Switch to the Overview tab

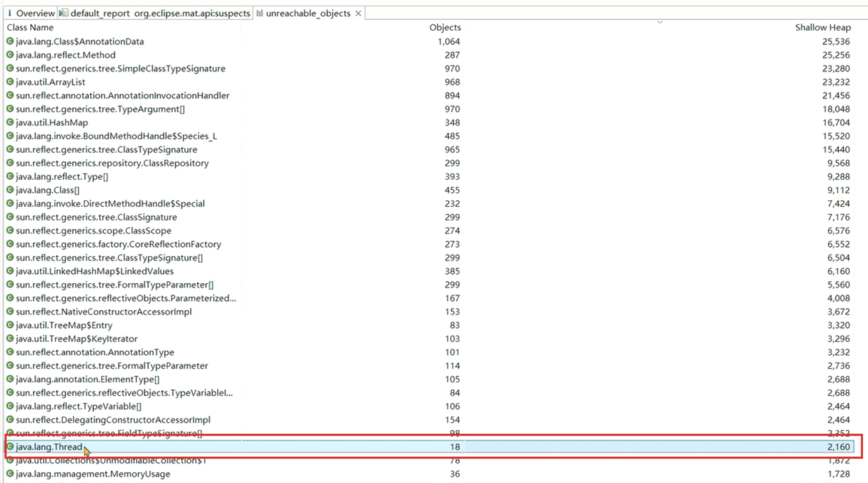coord(35,13)
